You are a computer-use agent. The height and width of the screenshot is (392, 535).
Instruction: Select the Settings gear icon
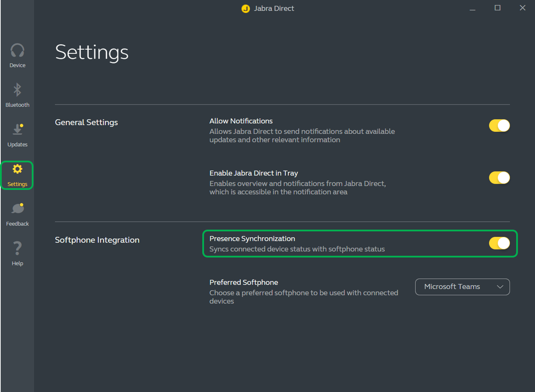(x=17, y=169)
